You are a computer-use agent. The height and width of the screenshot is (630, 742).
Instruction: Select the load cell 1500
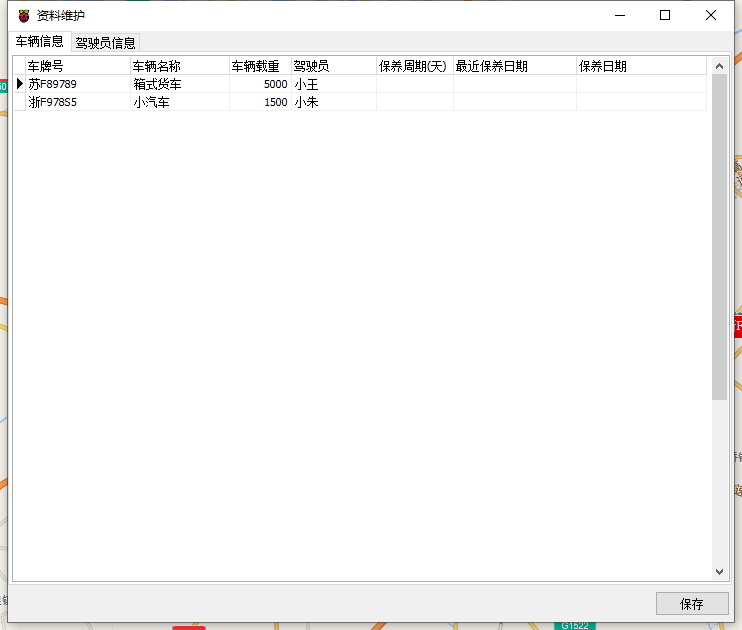(260, 102)
